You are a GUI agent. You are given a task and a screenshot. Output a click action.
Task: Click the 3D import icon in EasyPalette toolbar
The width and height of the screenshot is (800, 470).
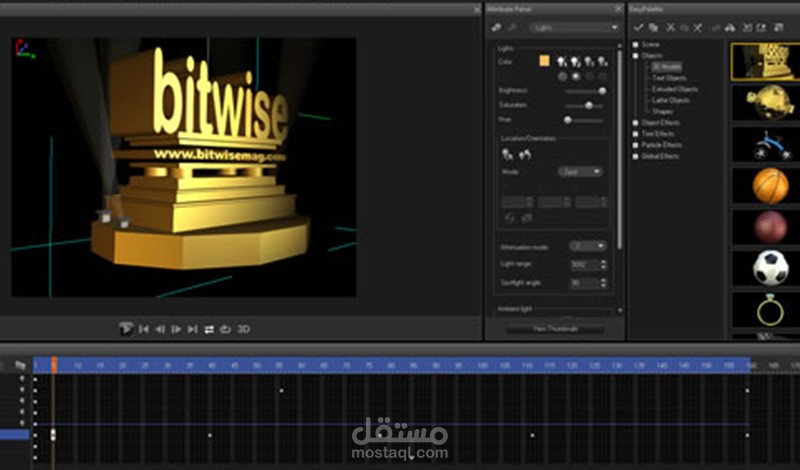pos(747,28)
